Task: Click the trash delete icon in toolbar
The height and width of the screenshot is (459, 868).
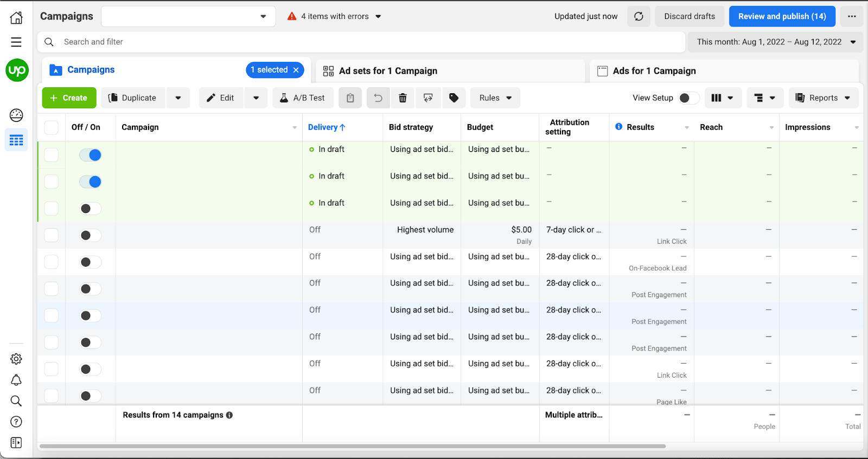Action: 403,98
